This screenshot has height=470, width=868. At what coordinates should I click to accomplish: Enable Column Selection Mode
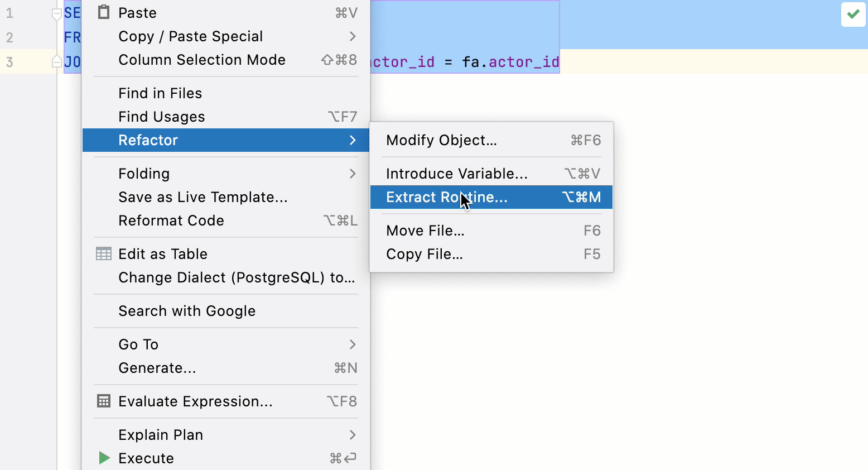click(202, 60)
